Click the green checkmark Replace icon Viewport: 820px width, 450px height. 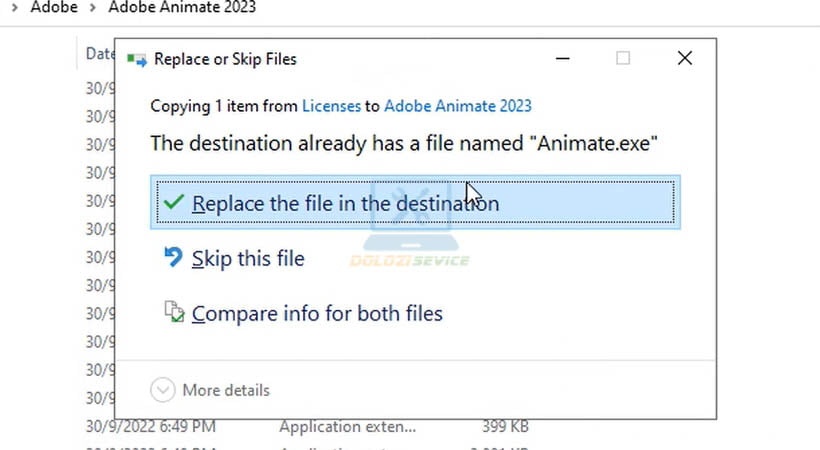(x=174, y=202)
